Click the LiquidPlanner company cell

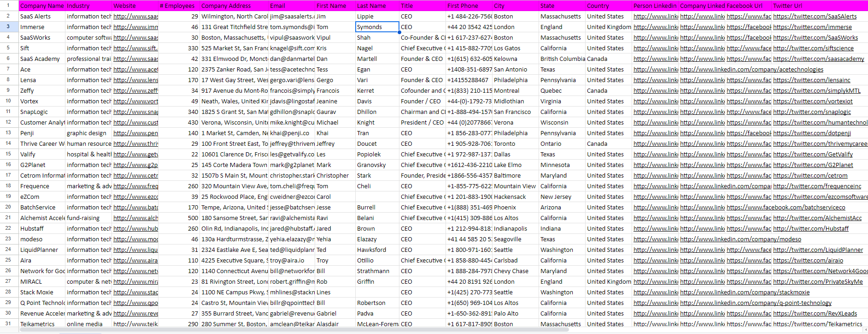click(42, 250)
